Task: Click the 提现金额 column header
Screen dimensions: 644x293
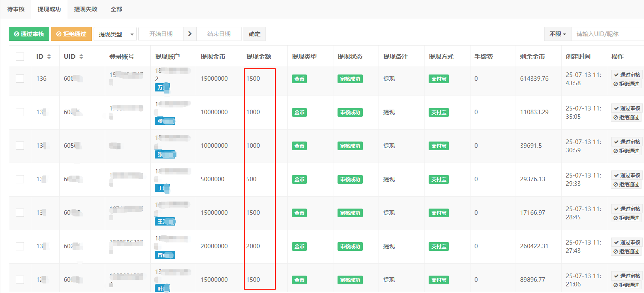Action: click(258, 57)
